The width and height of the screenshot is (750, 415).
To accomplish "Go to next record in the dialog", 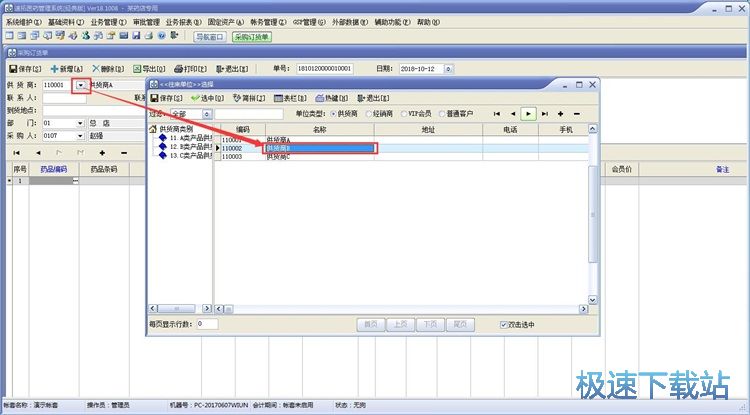I will [528, 114].
